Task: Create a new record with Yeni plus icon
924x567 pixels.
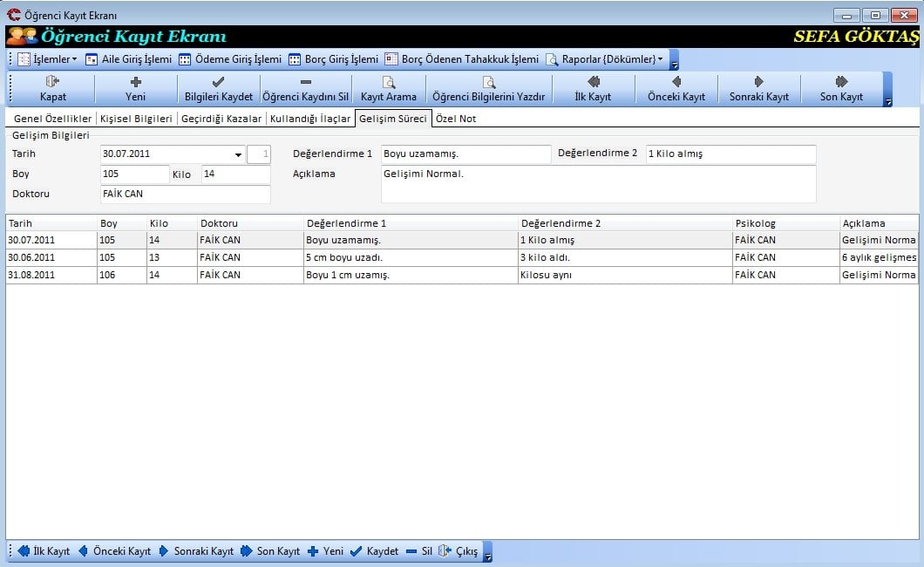Action: tap(135, 82)
